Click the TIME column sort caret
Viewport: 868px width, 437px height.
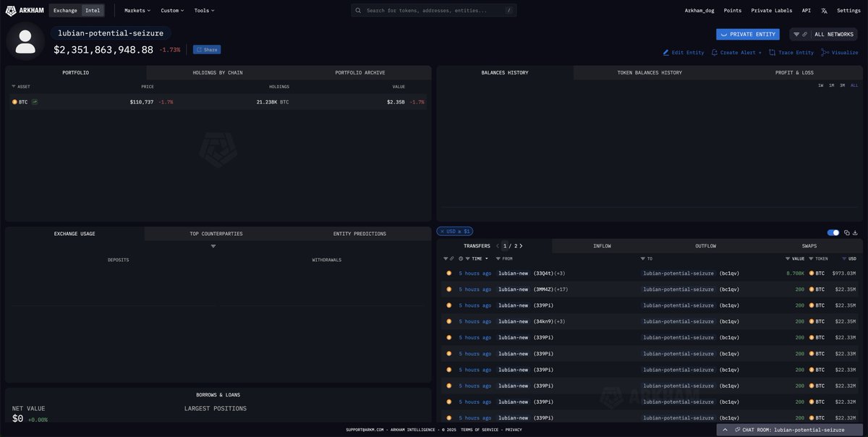coord(485,258)
